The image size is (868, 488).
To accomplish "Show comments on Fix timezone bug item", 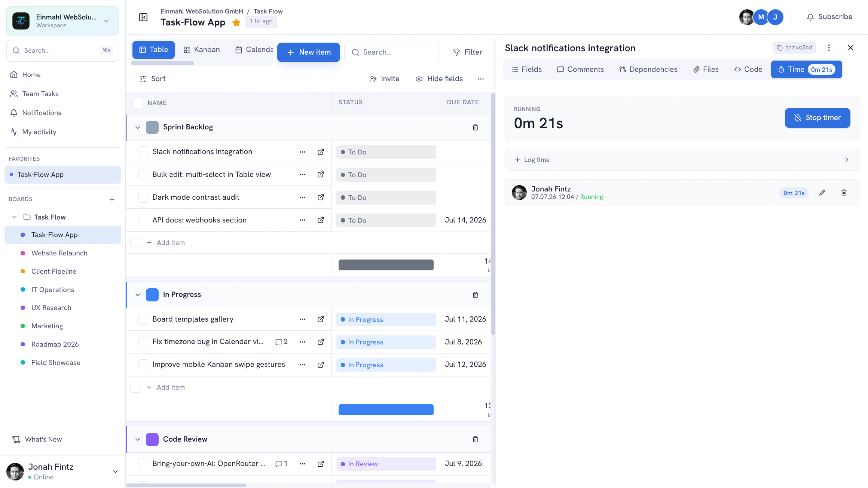I will pos(281,342).
